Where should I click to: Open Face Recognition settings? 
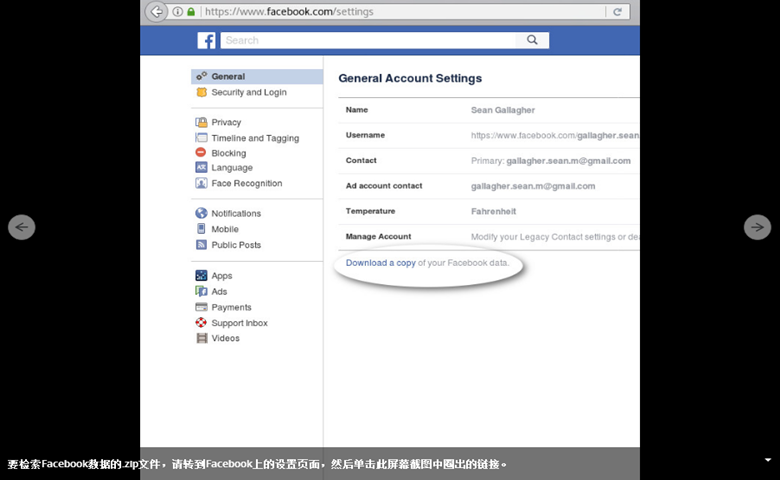coord(247,183)
